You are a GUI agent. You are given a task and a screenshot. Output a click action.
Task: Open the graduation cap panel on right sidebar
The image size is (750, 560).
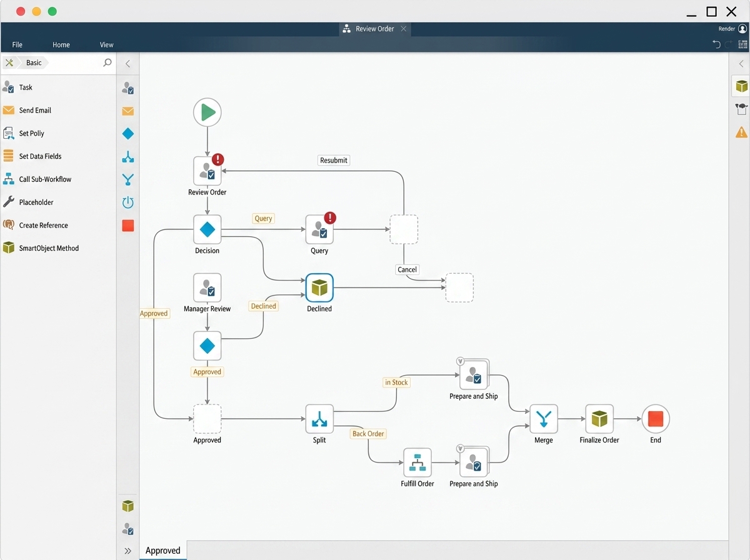coord(741,109)
